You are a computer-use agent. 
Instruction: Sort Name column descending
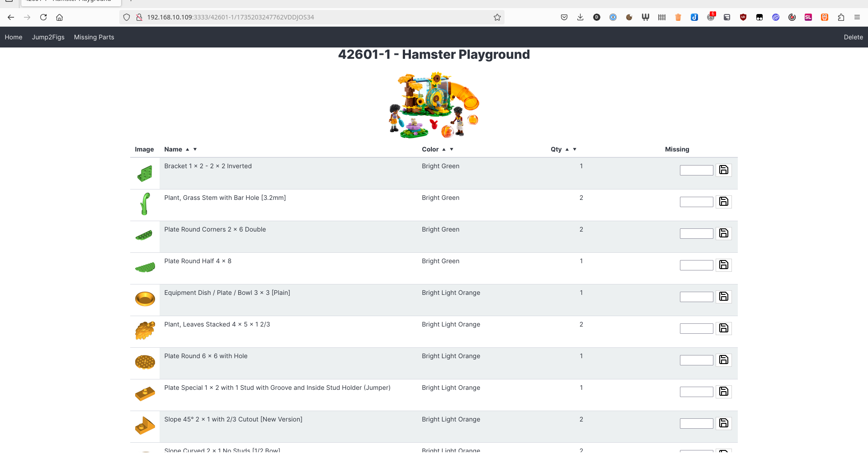coord(195,149)
